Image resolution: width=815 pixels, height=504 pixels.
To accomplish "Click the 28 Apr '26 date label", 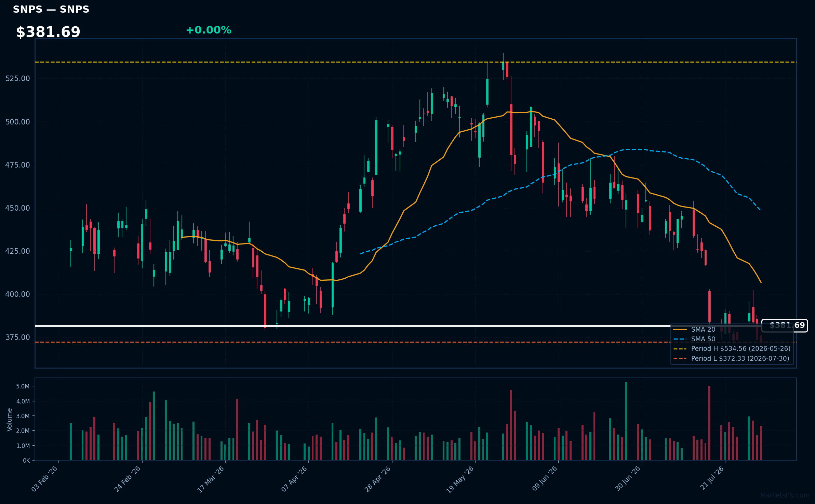I will pos(377,479).
